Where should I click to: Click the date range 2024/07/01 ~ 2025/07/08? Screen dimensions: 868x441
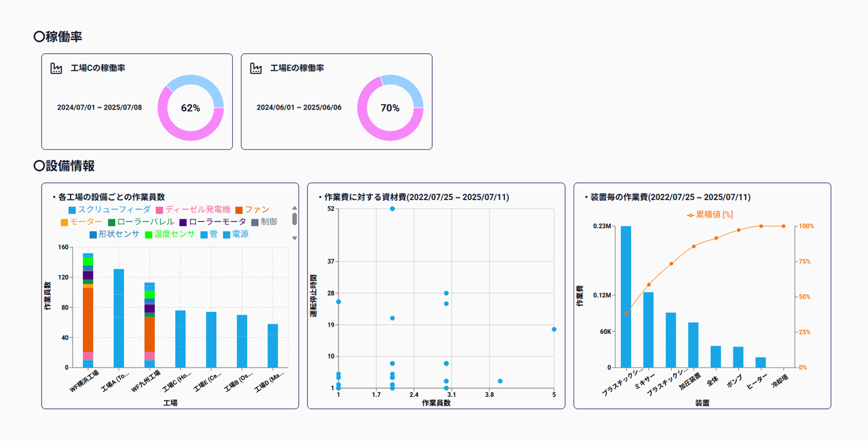pyautogui.click(x=99, y=107)
